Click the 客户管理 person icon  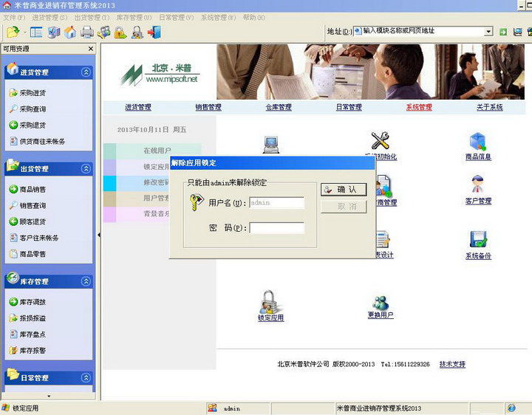478,185
